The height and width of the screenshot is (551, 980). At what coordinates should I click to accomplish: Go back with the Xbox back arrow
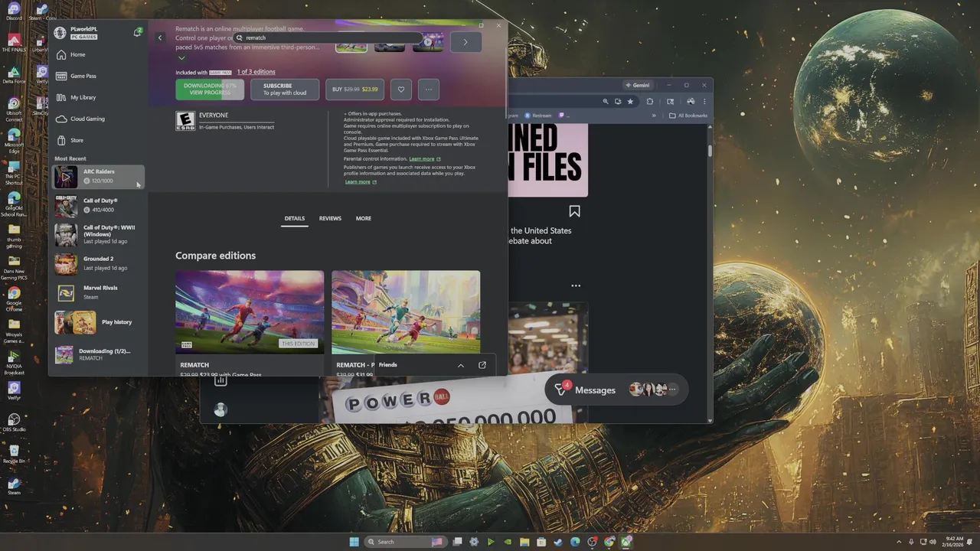160,37
